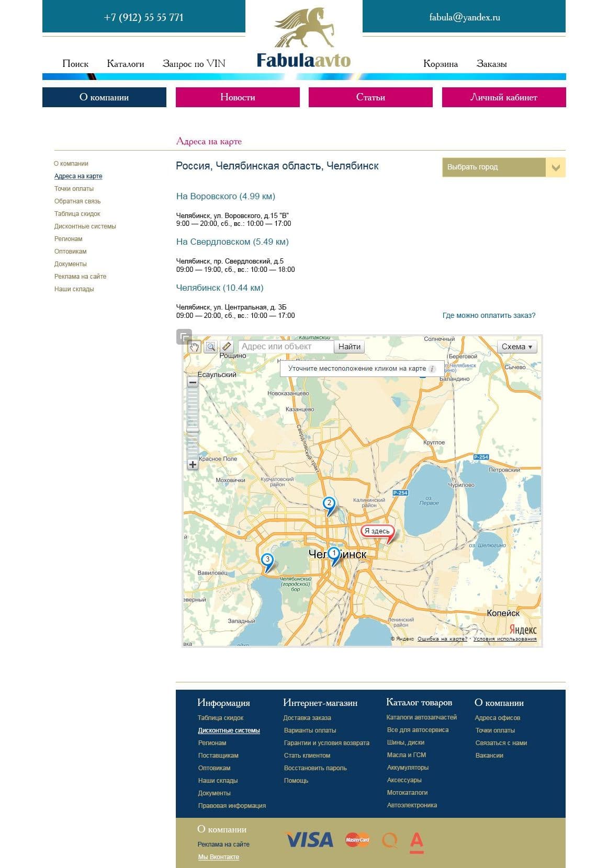Open sidebar link 'Реклама на сайте'
The image size is (608, 868).
[x=80, y=277]
